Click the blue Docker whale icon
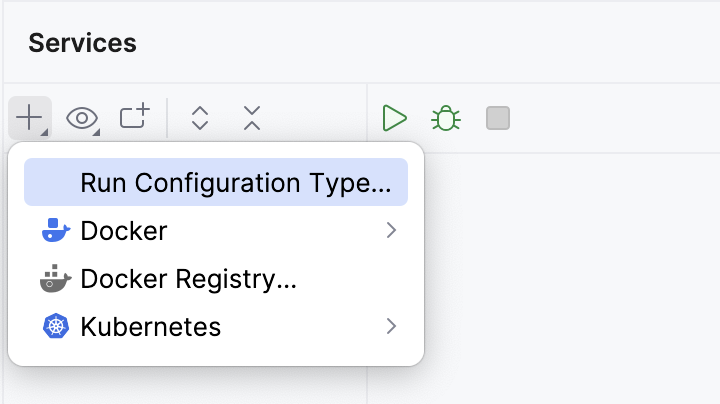Viewport: 720px width, 404px height. click(x=56, y=231)
